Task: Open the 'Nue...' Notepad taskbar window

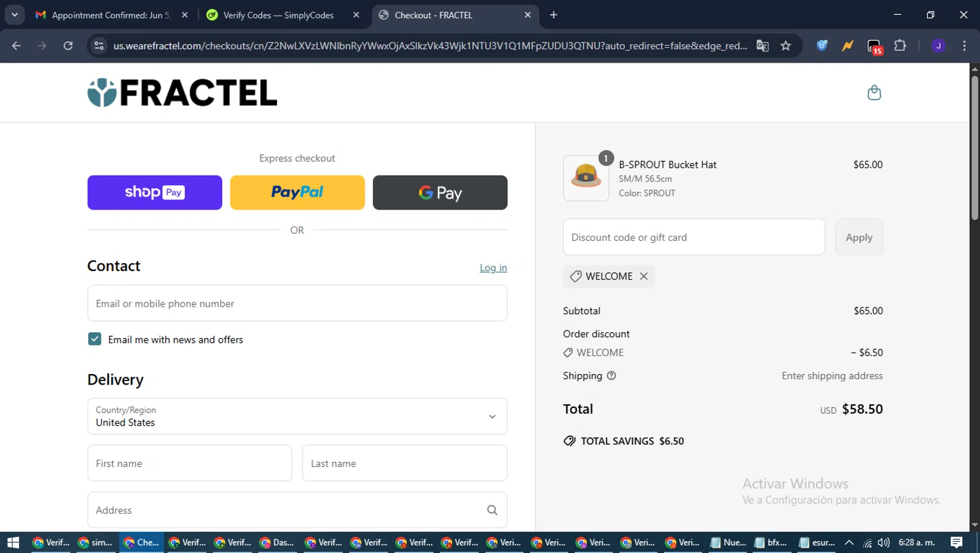Action: [x=728, y=543]
